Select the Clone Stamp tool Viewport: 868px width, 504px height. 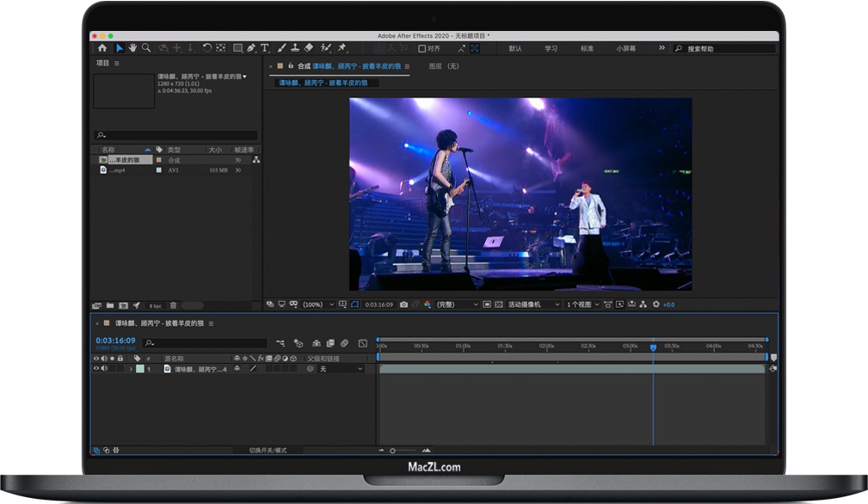(294, 47)
